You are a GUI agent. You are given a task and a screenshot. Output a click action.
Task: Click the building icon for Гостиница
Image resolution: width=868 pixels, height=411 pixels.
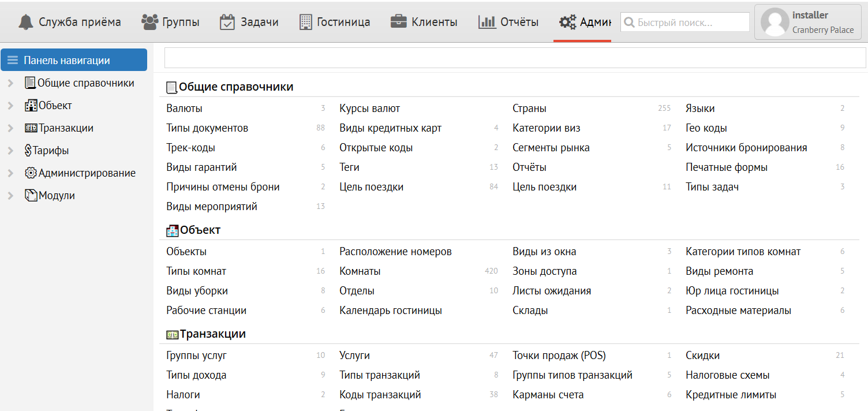coord(305,22)
